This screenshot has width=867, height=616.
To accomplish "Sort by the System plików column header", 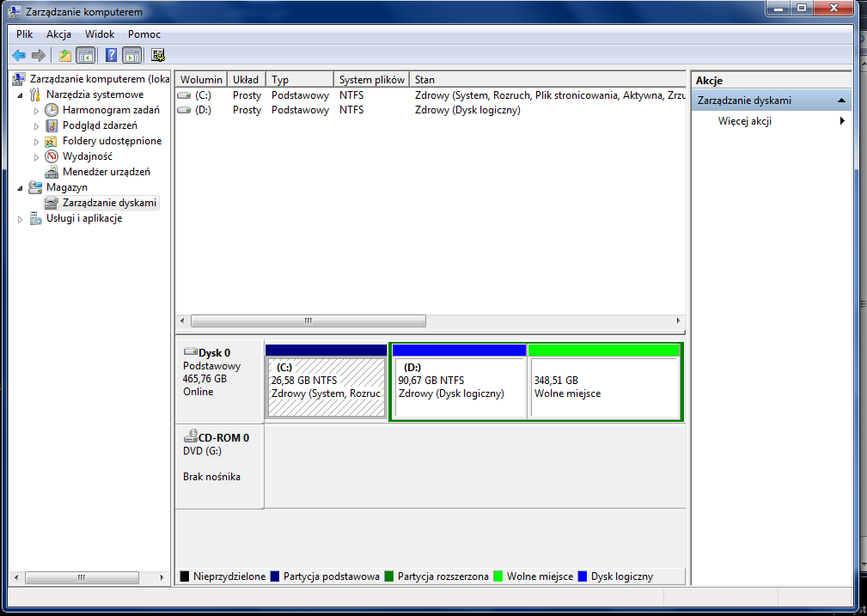I will [371, 80].
